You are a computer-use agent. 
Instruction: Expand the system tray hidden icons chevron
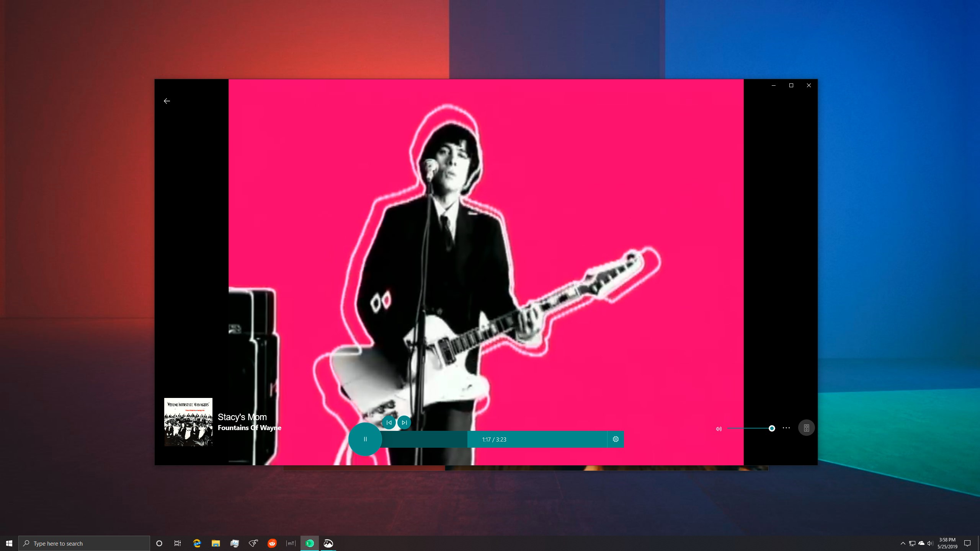click(x=903, y=543)
